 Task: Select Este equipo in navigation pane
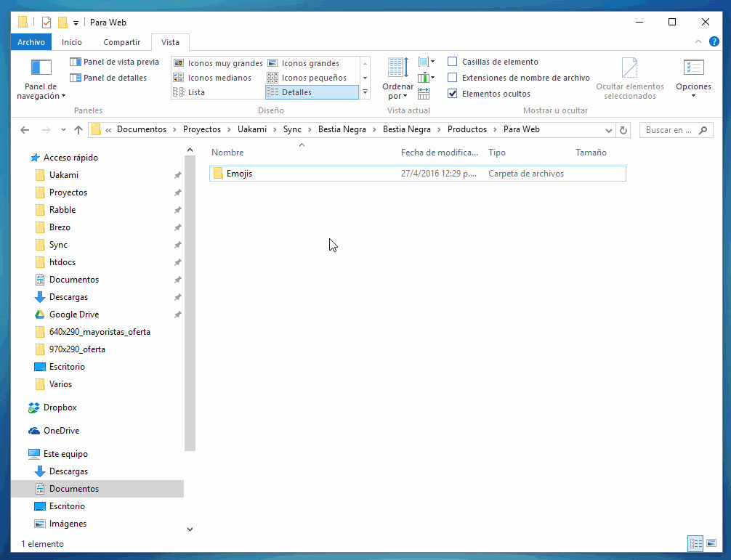pos(65,454)
